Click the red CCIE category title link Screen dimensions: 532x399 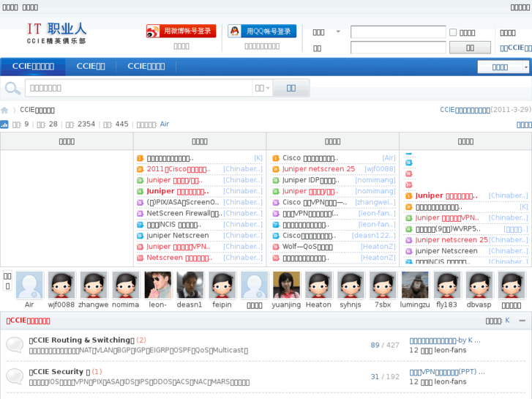28,321
